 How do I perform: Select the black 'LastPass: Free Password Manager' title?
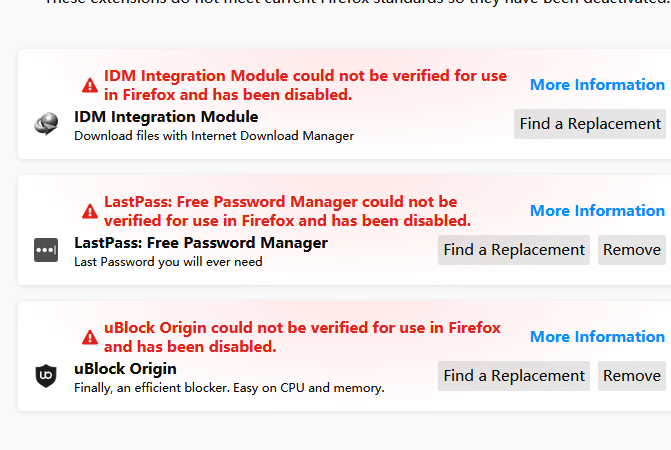[x=201, y=243]
